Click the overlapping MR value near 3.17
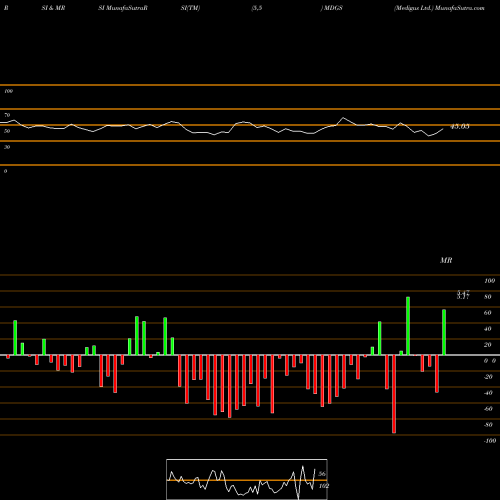The width and height of the screenshot is (500, 500). click(x=463, y=295)
